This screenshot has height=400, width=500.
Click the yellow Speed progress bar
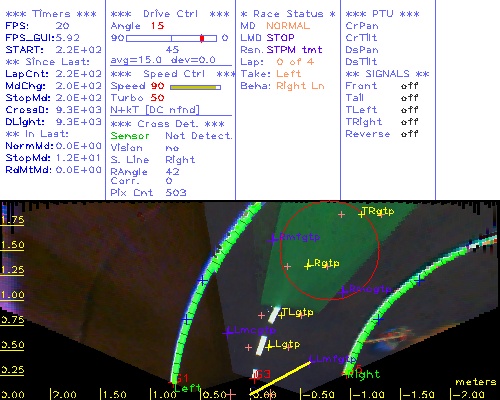pyautogui.click(x=195, y=87)
